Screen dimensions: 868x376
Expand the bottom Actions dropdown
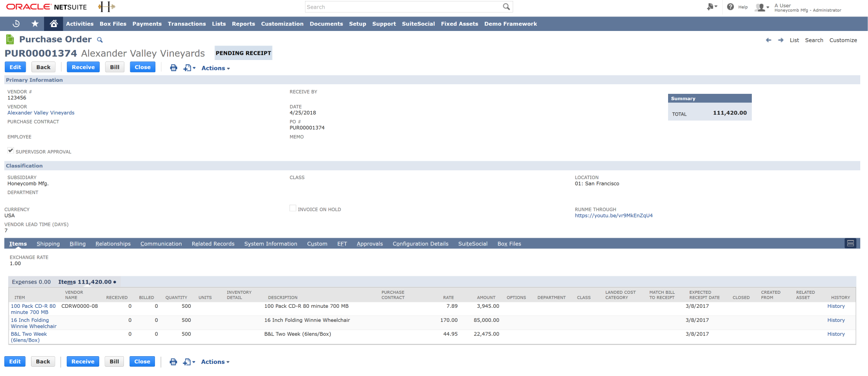[x=215, y=362]
